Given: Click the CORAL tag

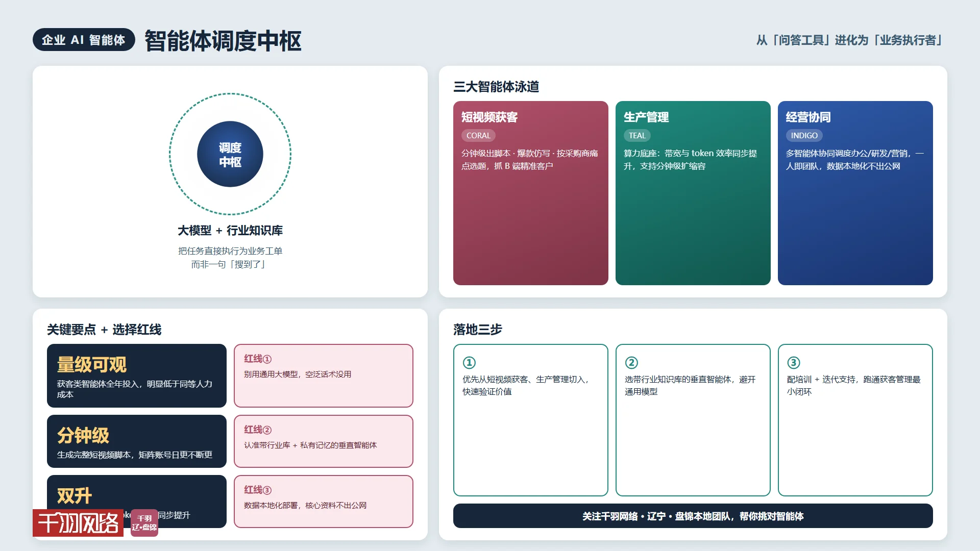Looking at the screenshot, I should 478,136.
